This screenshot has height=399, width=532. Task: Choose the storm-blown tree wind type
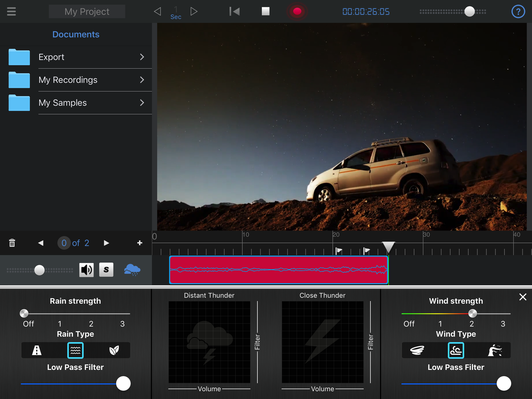495,350
